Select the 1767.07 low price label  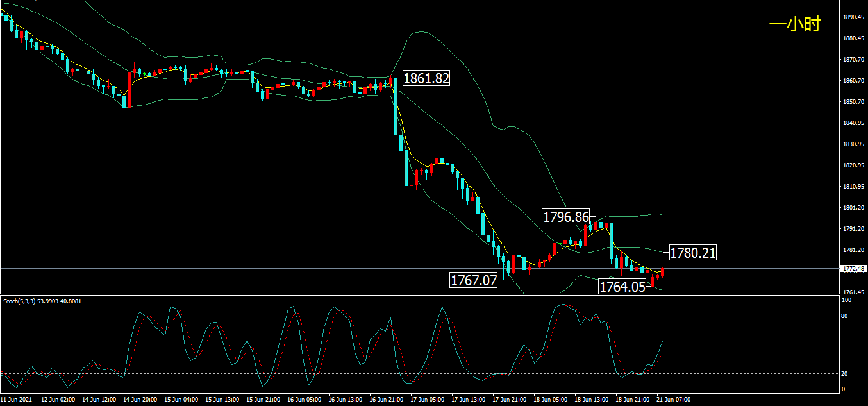474,280
